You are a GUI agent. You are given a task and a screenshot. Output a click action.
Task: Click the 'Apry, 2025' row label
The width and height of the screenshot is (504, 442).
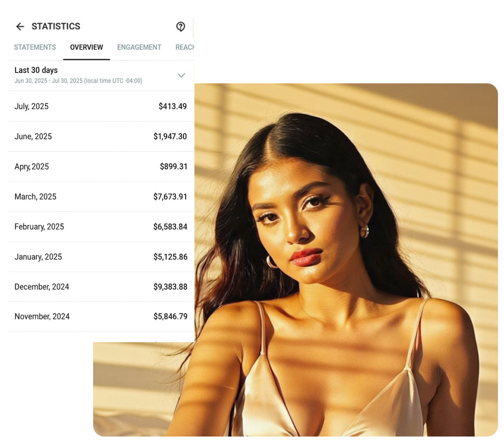(x=32, y=167)
